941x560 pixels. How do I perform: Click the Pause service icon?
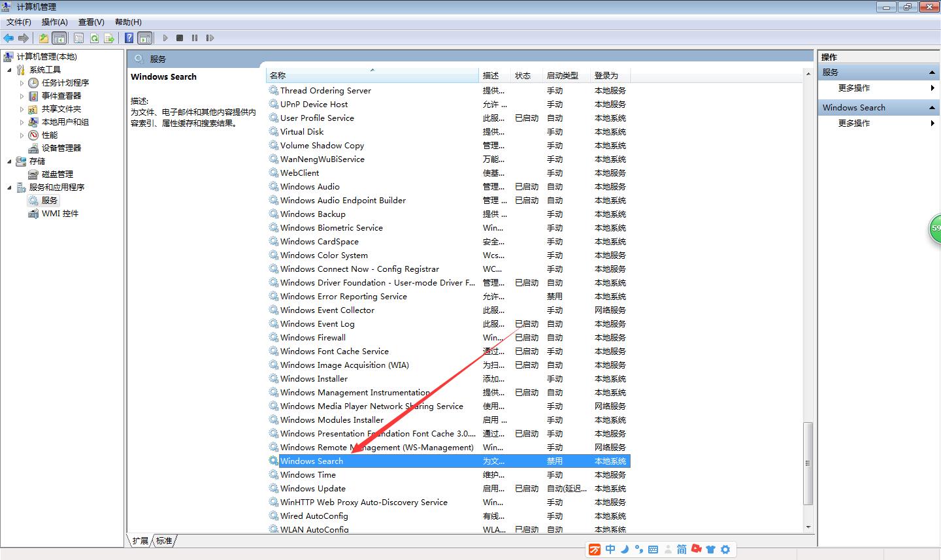pos(195,38)
